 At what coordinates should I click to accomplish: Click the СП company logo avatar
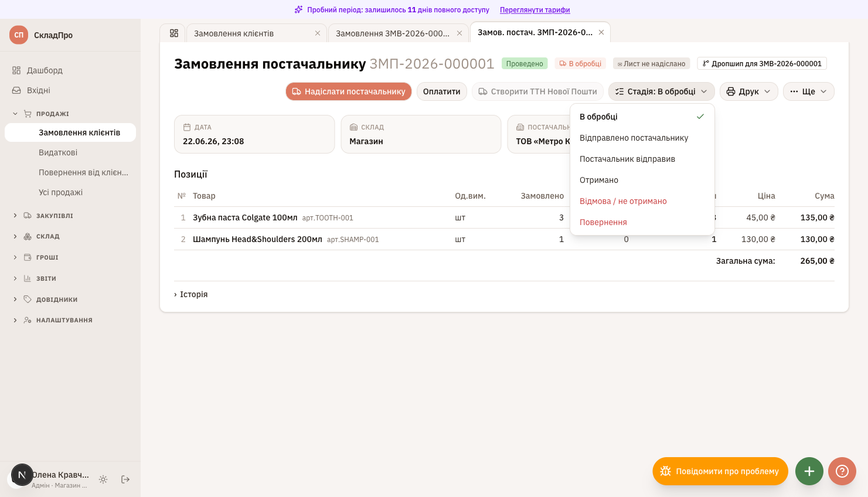(19, 35)
